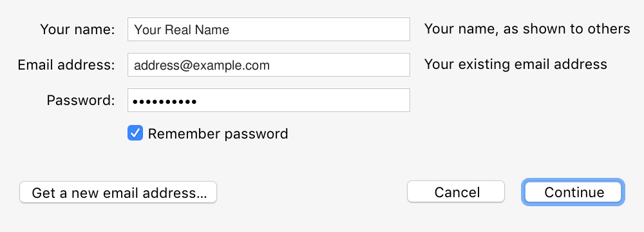
Task: Place cursor in blank area of email box
Action: pyautogui.click(x=340, y=64)
